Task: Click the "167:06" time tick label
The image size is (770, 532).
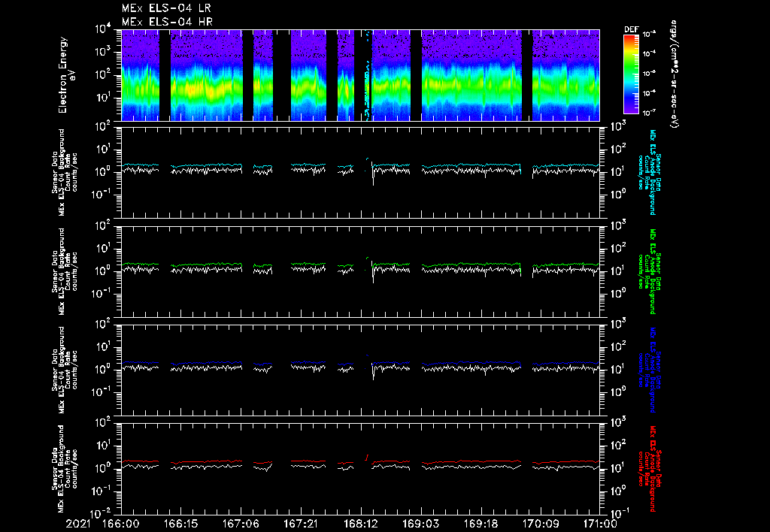Action: pos(241,524)
